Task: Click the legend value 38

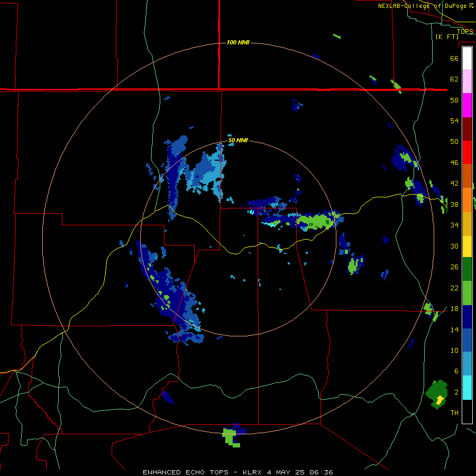Action: point(454,204)
